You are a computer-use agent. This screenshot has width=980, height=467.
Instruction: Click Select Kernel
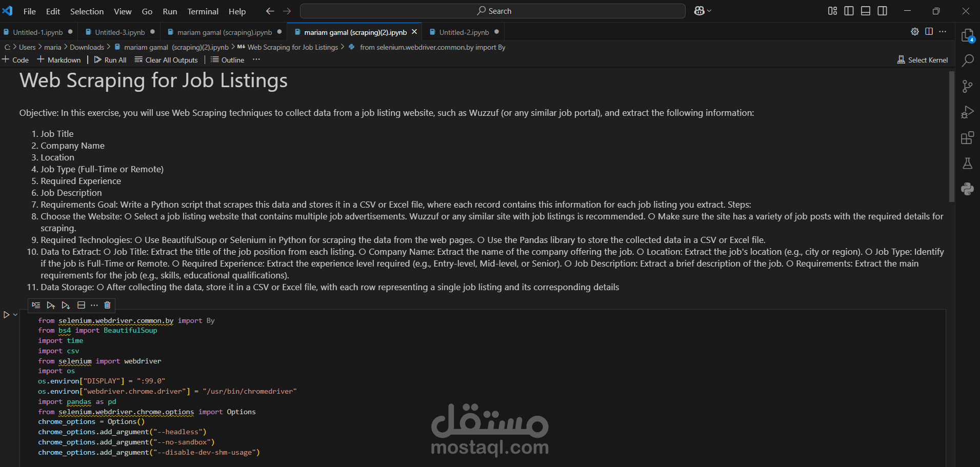[x=923, y=60]
